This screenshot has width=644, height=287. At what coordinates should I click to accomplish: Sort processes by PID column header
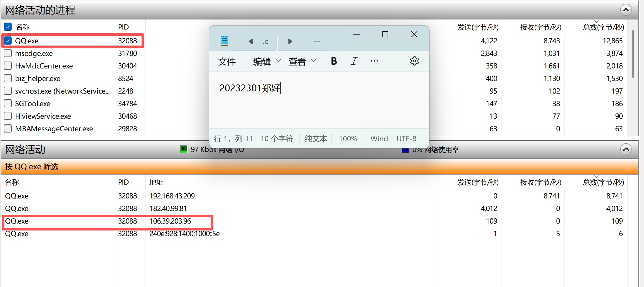123,27
